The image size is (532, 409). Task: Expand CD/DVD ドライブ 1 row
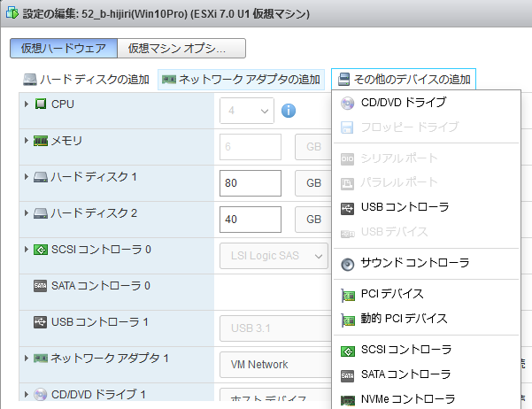27,395
